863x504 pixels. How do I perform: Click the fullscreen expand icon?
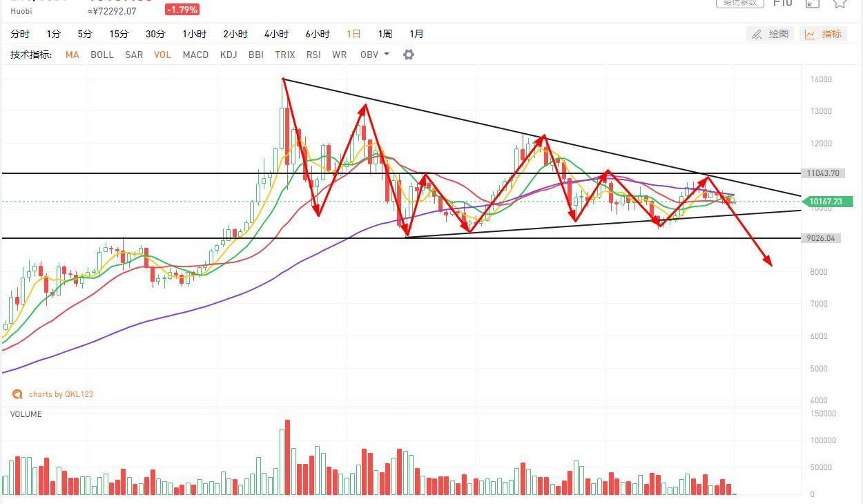click(813, 3)
